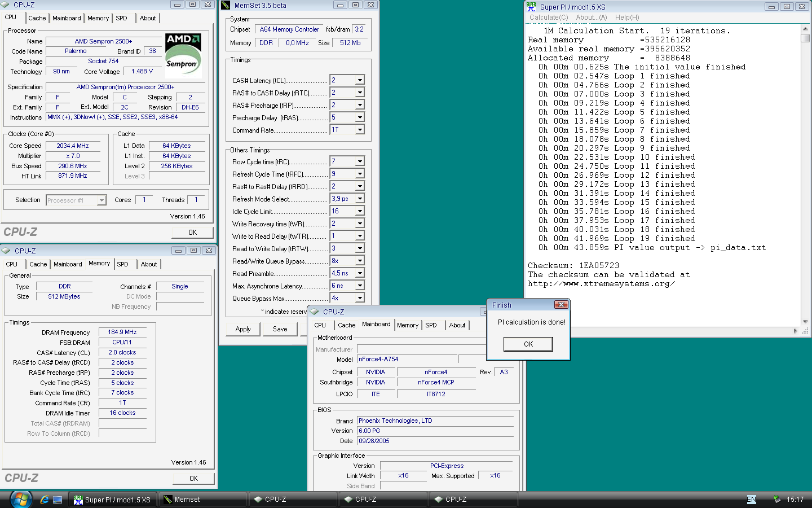The width and height of the screenshot is (812, 508).
Task: Activate the second CPU-Z taskbar button
Action: pos(383,500)
